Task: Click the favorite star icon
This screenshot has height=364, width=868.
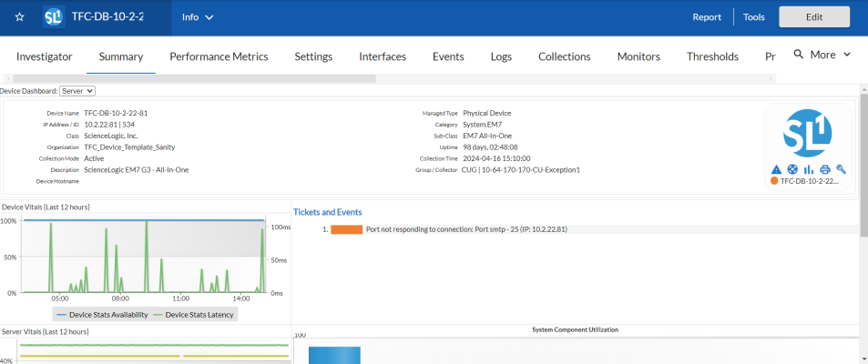Action: click(x=20, y=17)
